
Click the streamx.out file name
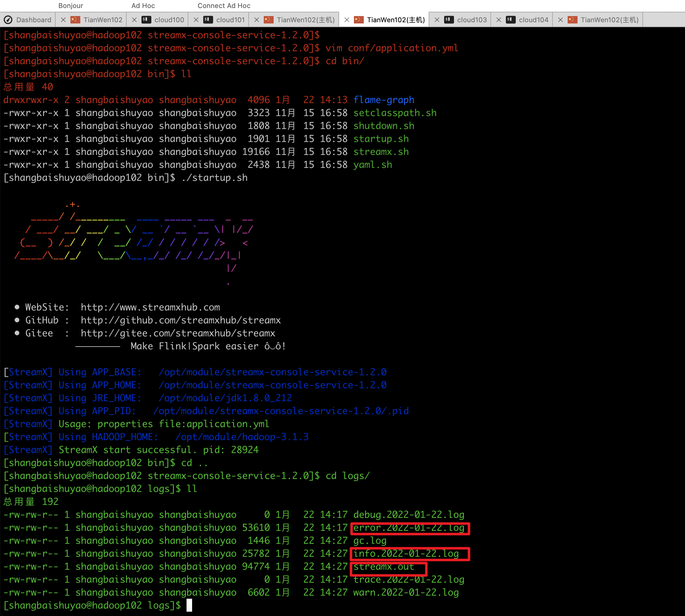coord(384,566)
